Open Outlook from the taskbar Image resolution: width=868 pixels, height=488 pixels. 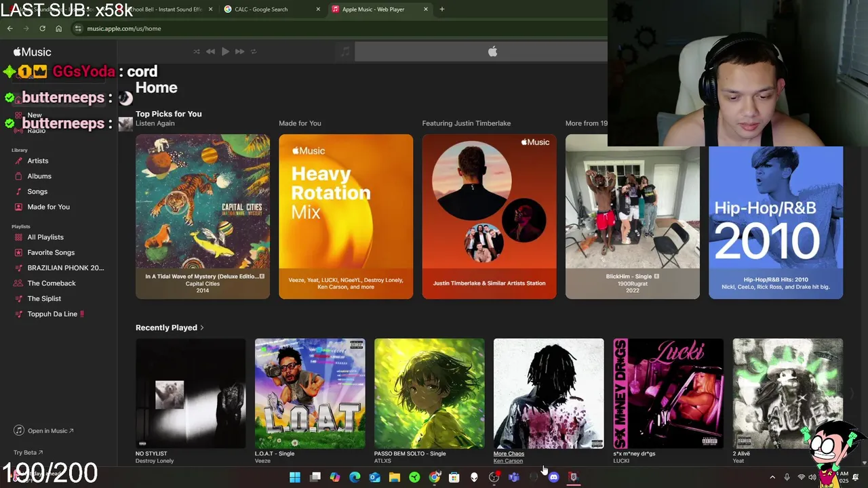[x=375, y=477]
